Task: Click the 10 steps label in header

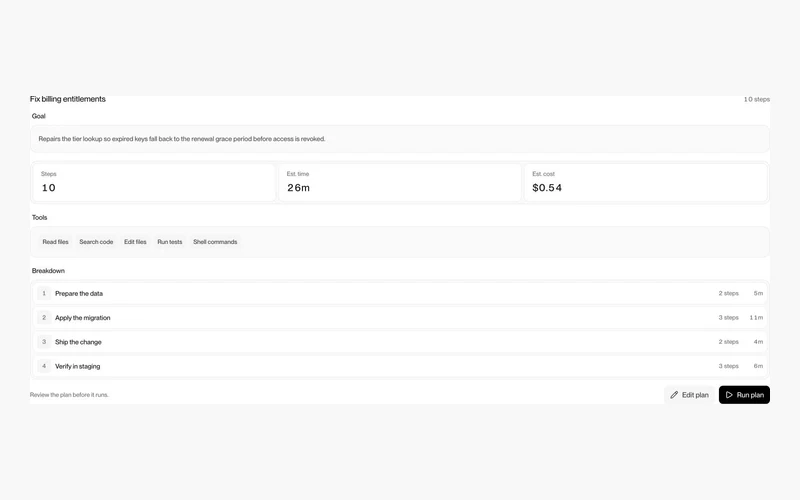Action: click(757, 99)
